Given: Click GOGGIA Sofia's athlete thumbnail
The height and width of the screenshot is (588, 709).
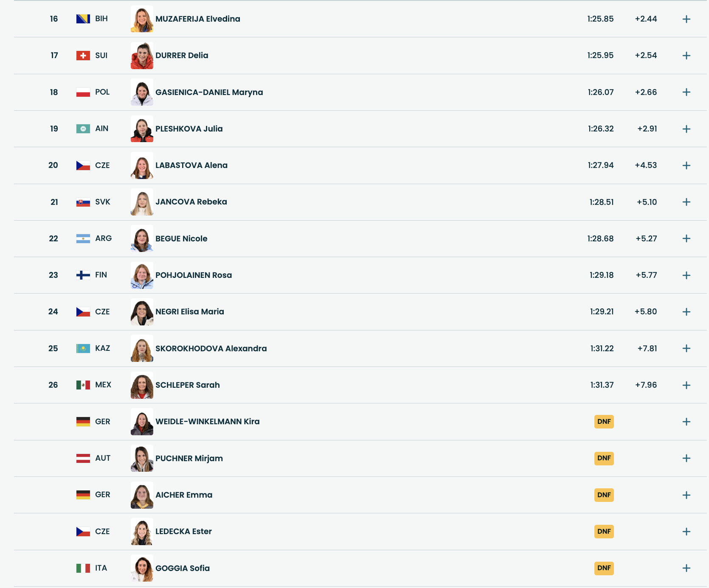Looking at the screenshot, I should (142, 568).
